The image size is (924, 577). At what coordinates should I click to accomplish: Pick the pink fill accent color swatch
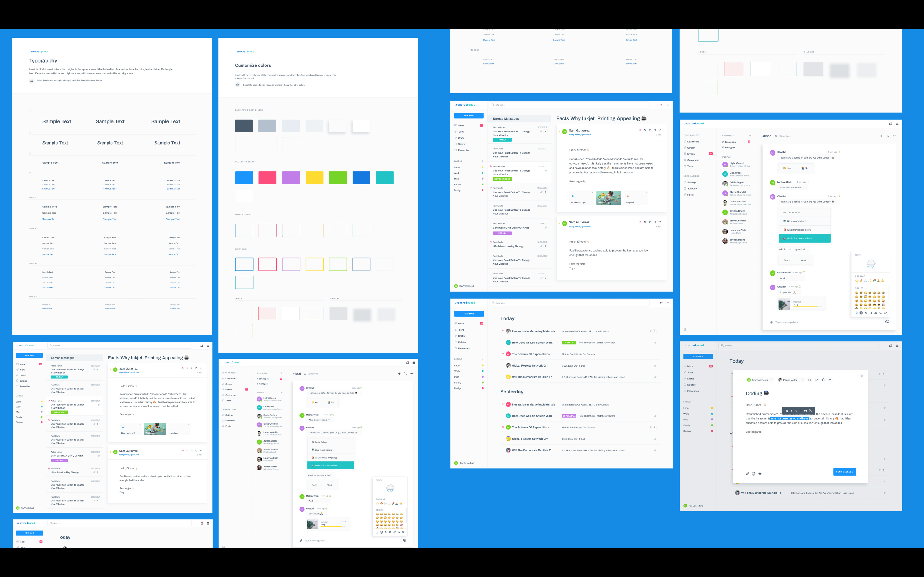(267, 178)
